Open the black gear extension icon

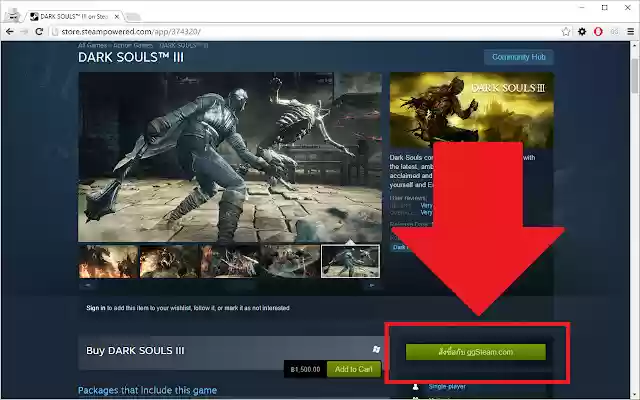(x=582, y=31)
